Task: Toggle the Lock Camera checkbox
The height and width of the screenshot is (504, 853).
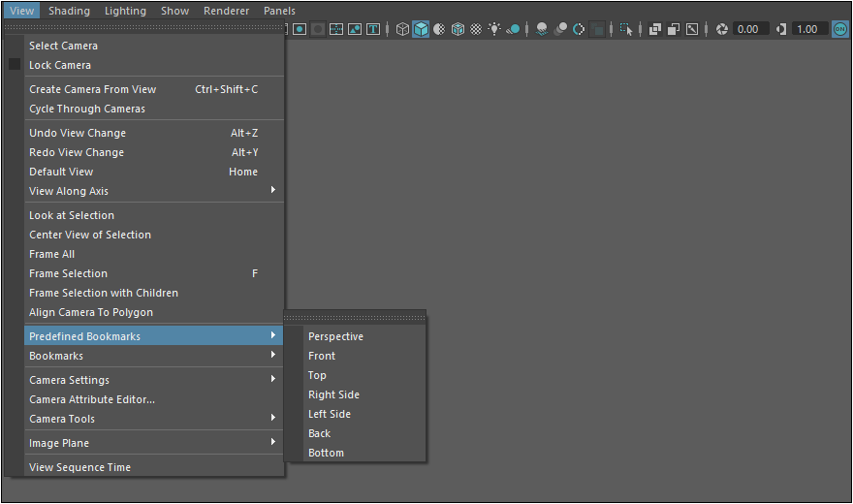Action: click(15, 65)
